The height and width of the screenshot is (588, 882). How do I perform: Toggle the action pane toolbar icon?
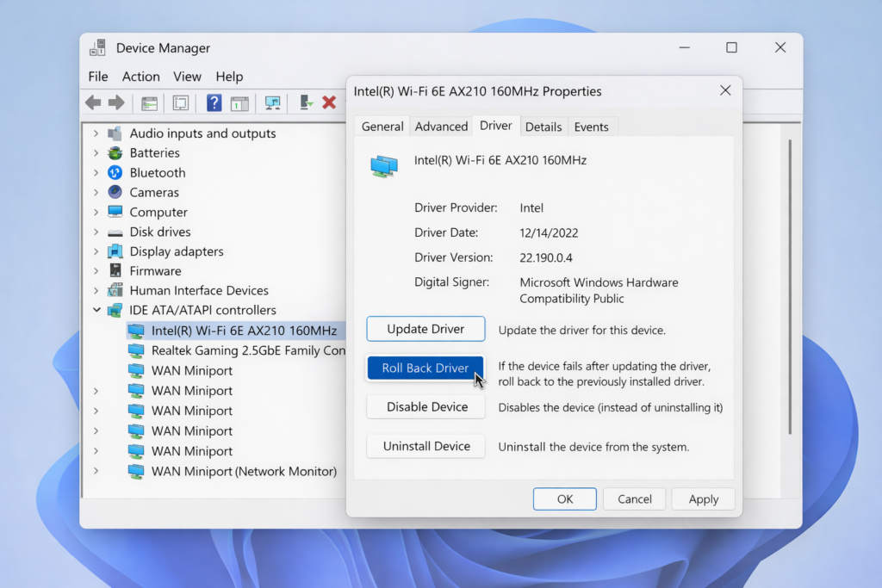click(x=239, y=103)
